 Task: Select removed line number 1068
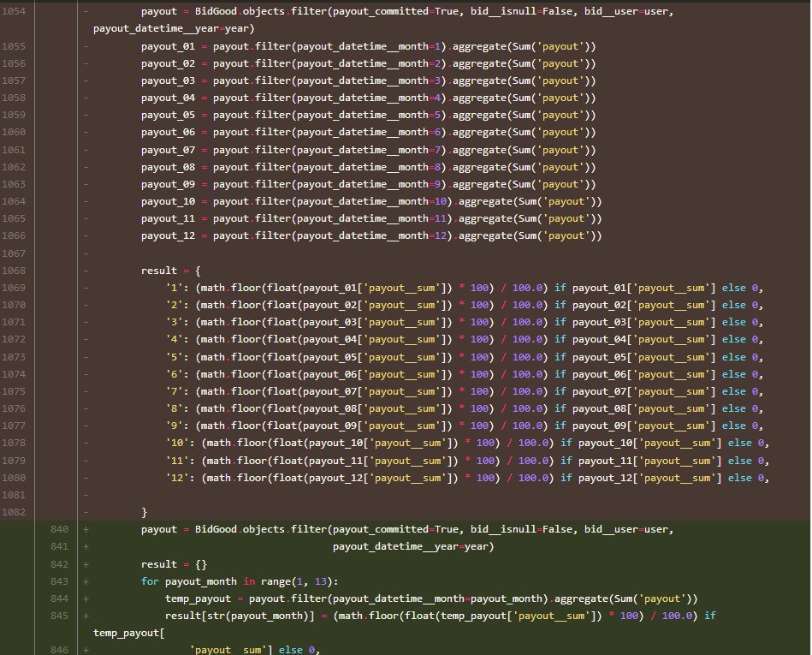click(x=14, y=271)
